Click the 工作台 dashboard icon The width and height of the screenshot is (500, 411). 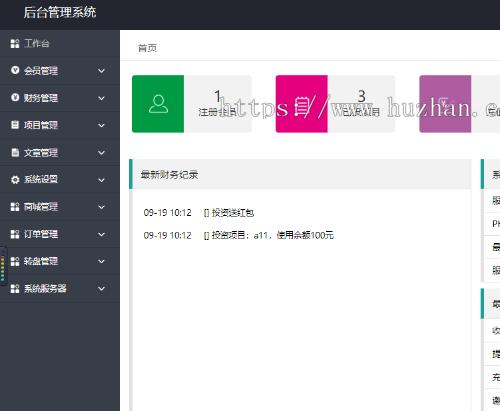coord(15,44)
